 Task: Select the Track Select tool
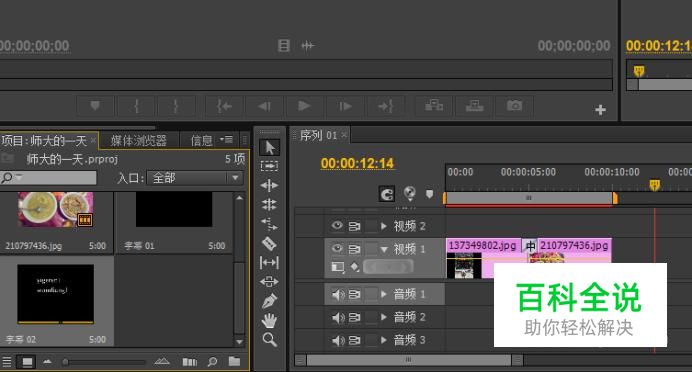tap(269, 166)
